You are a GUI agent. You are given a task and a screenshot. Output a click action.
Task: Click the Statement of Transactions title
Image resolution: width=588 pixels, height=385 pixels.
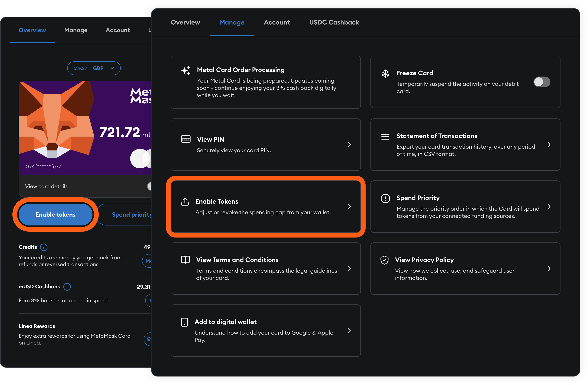437,136
